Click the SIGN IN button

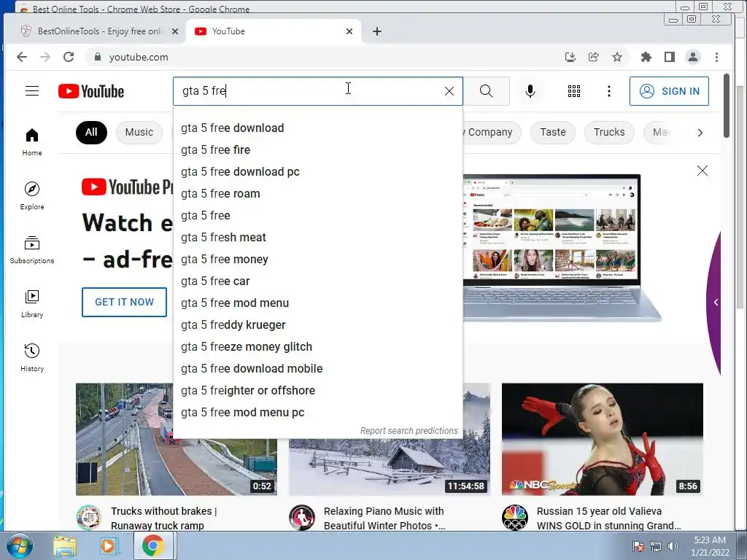[x=669, y=91]
